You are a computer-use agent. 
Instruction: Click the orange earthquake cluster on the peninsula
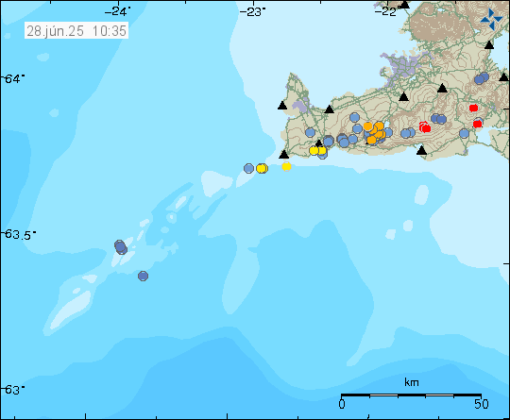[375, 133]
